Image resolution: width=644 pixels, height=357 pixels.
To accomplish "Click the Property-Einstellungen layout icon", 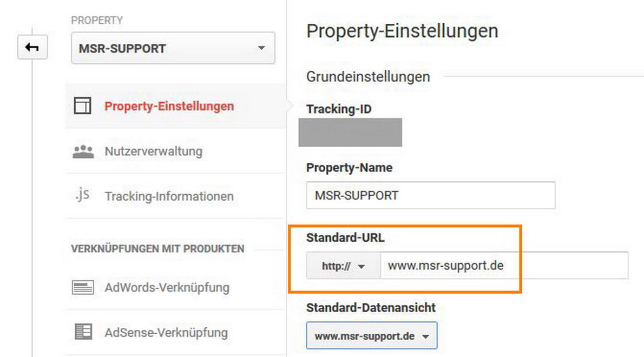I will 82,106.
